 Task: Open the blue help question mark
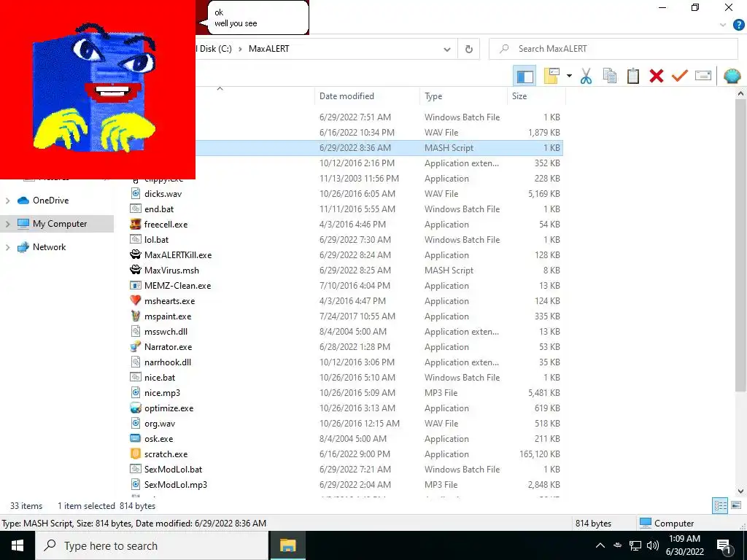point(739,26)
